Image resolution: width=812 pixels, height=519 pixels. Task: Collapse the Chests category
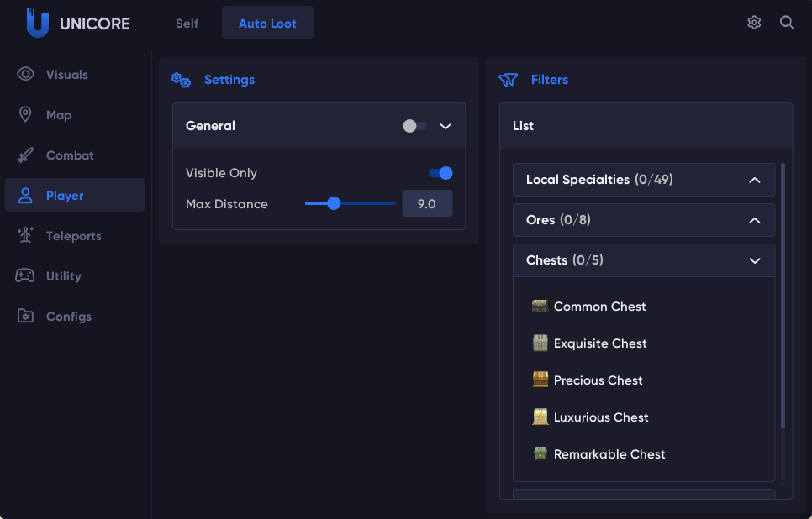click(x=754, y=260)
